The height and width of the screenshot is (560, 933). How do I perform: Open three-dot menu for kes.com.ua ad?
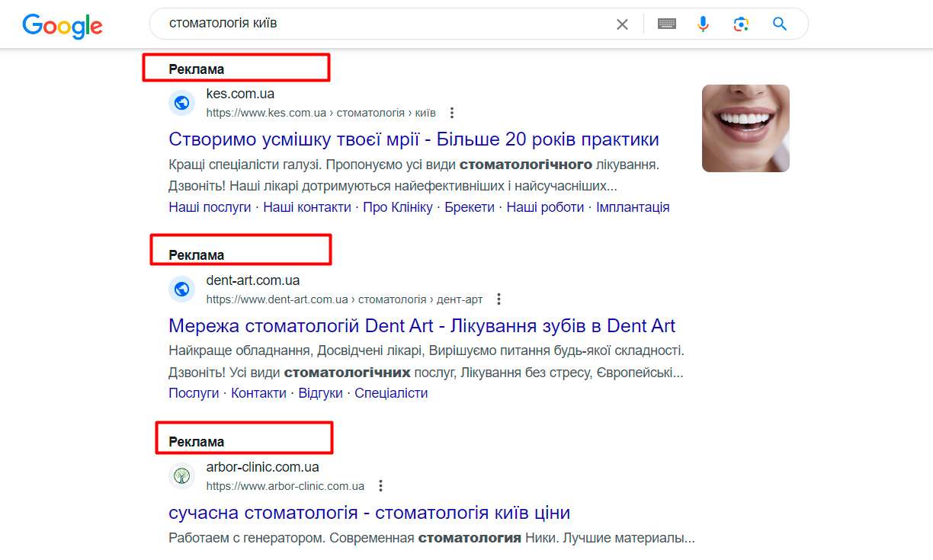point(452,113)
